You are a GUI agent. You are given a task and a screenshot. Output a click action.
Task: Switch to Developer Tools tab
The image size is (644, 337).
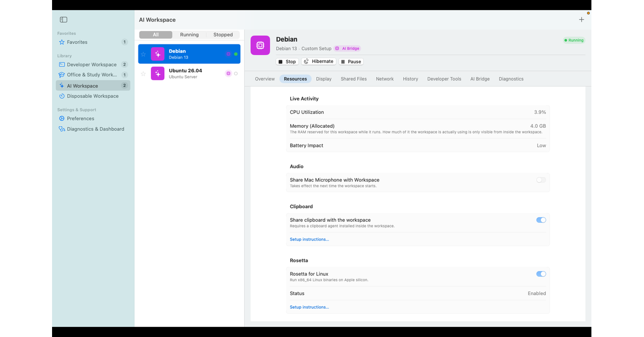coord(444,79)
